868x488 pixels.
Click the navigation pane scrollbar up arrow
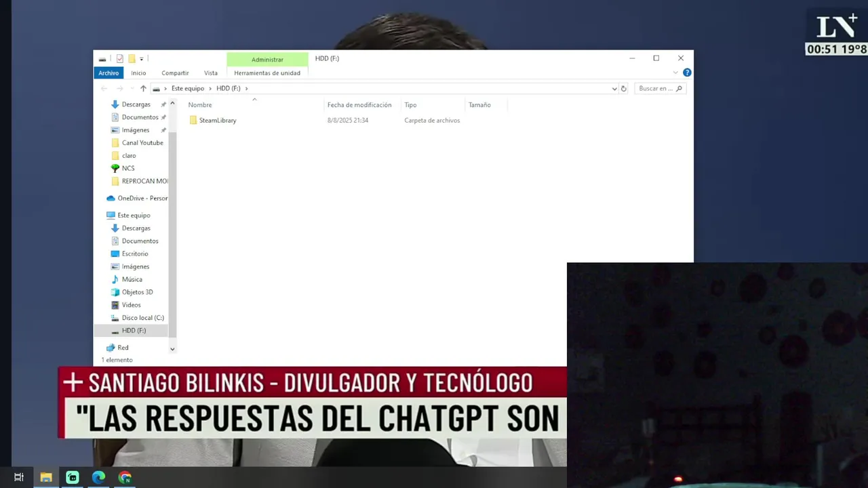172,104
